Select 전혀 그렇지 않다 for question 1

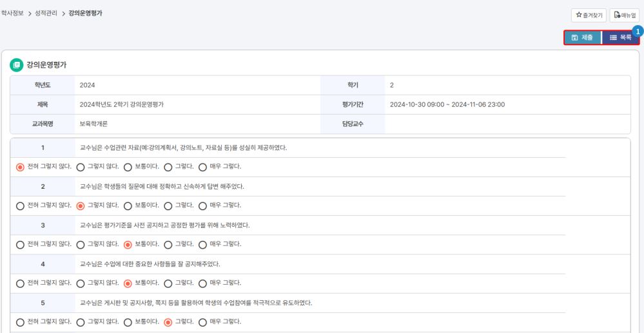click(20, 167)
